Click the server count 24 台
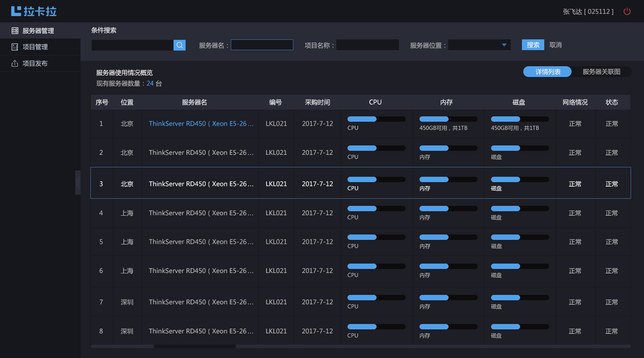 154,84
